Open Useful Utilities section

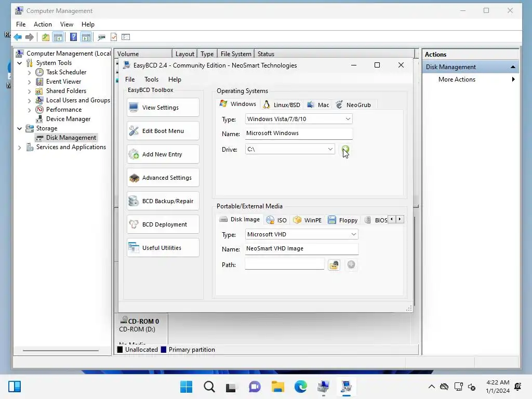pyautogui.click(x=163, y=248)
